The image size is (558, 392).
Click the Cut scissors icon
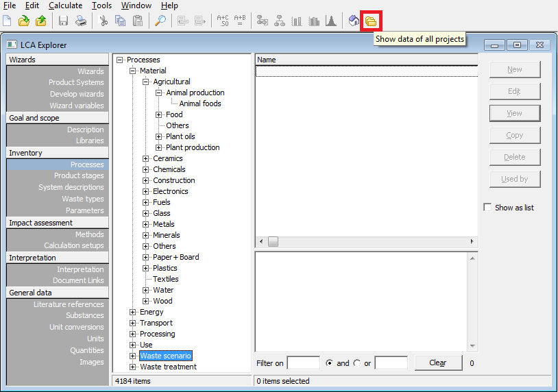pyautogui.click(x=104, y=21)
